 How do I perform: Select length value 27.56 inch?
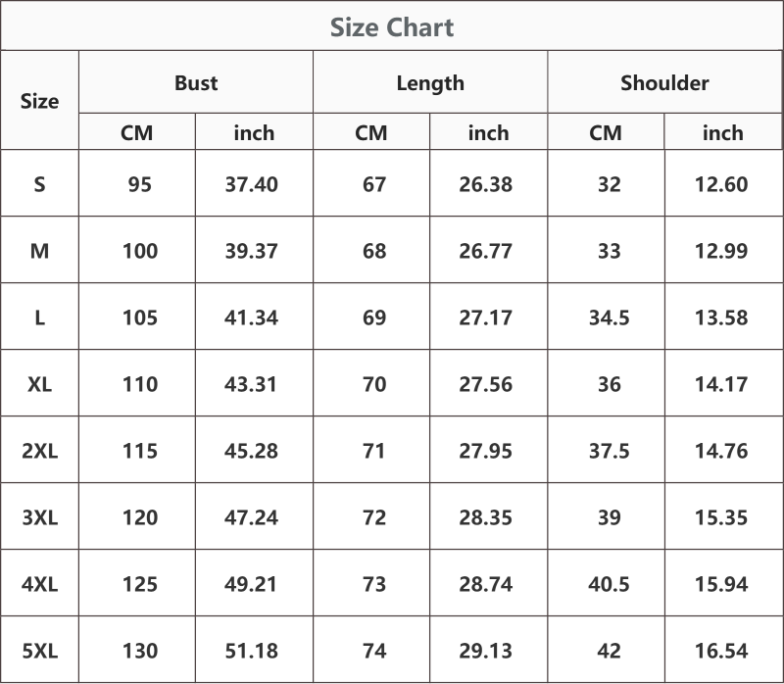point(485,384)
